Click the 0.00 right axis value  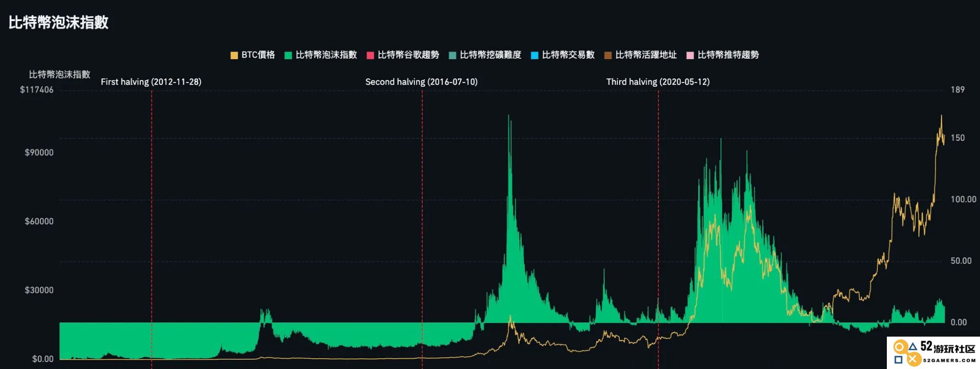[958, 322]
